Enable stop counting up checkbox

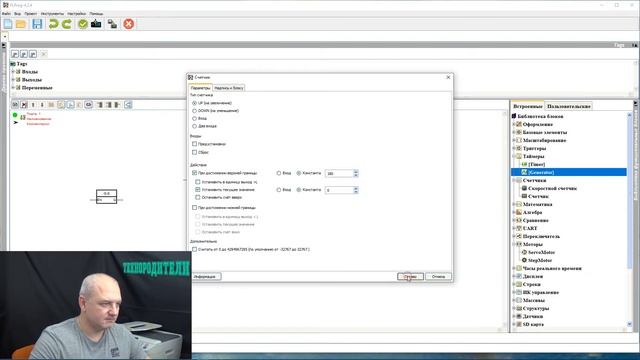coord(198,198)
